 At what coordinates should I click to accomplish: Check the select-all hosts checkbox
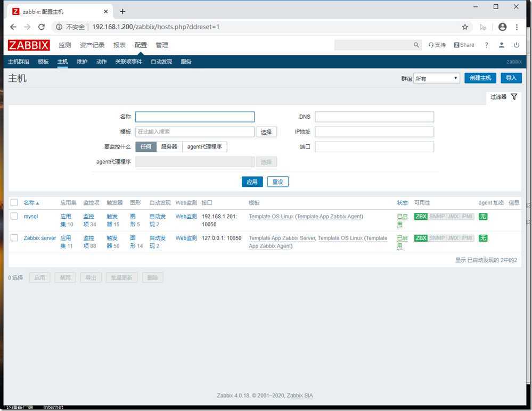(14, 202)
